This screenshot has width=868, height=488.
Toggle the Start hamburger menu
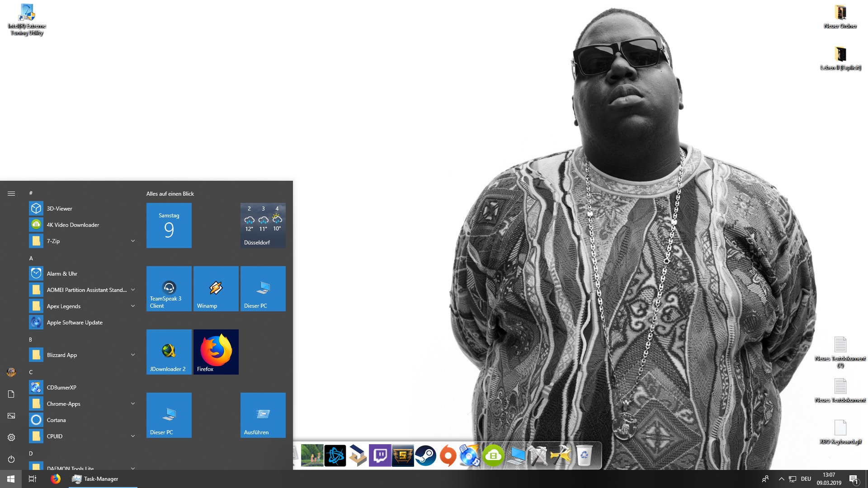point(11,193)
